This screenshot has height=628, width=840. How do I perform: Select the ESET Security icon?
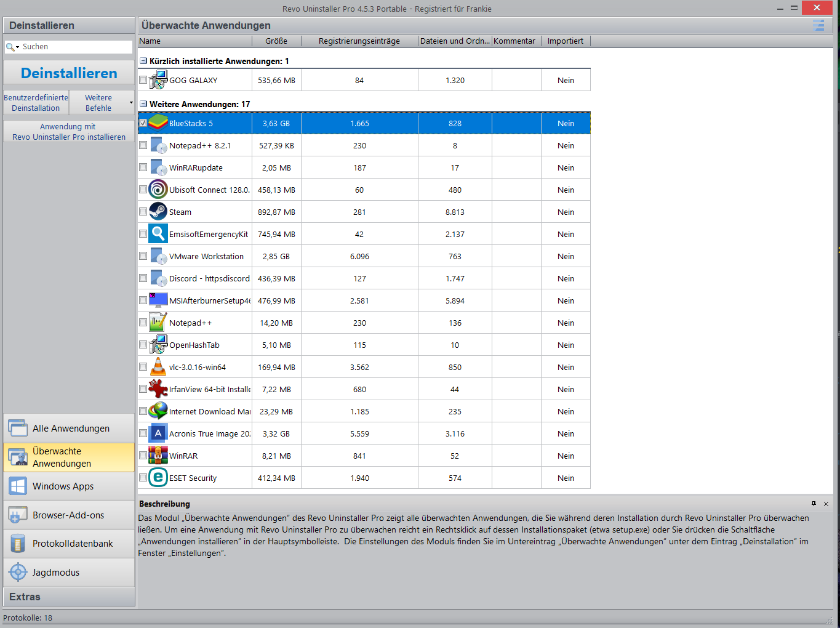tap(158, 477)
